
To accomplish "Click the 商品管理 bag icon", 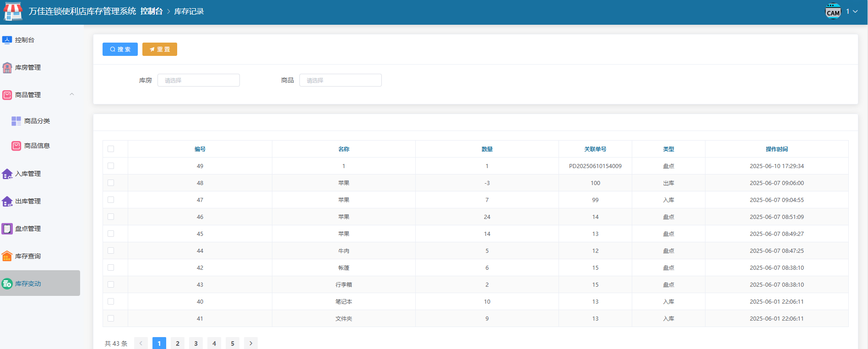I will [7, 95].
